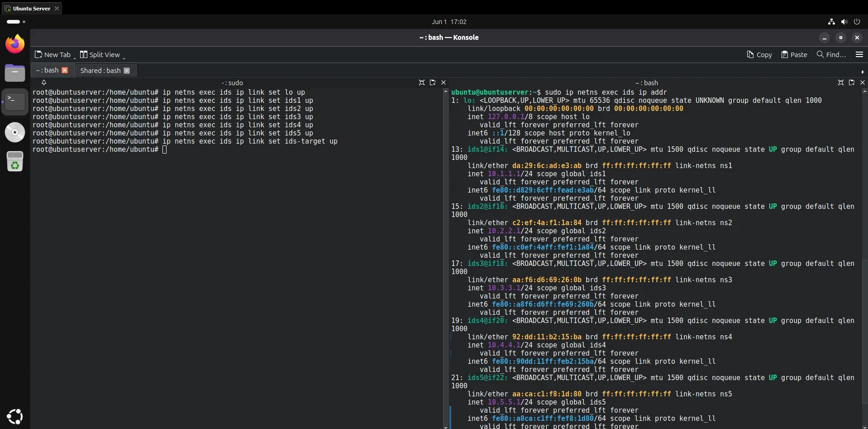This screenshot has width=868, height=429.
Task: Maximize the right bash split pane
Action: click(841, 82)
